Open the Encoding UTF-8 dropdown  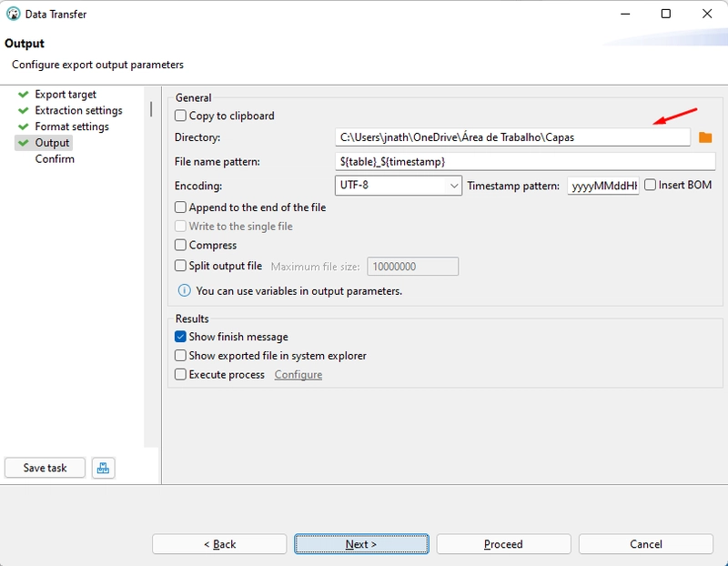(x=399, y=186)
